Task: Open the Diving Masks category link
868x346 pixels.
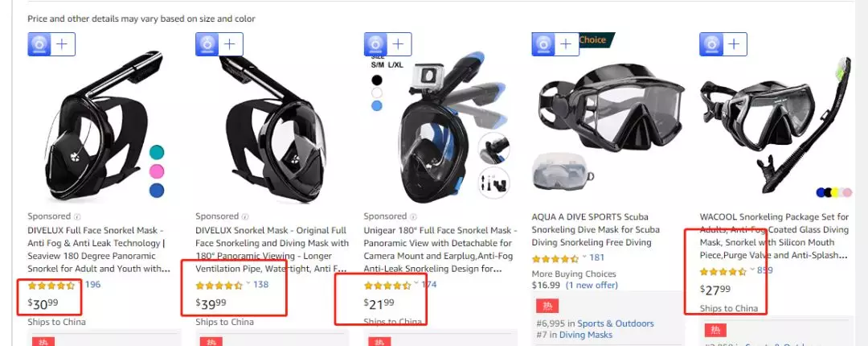Action: point(586,335)
